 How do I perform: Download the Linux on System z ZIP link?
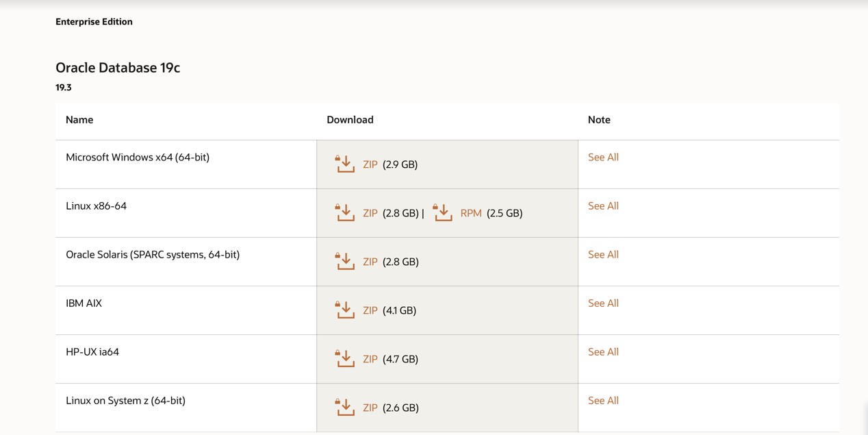coord(370,408)
